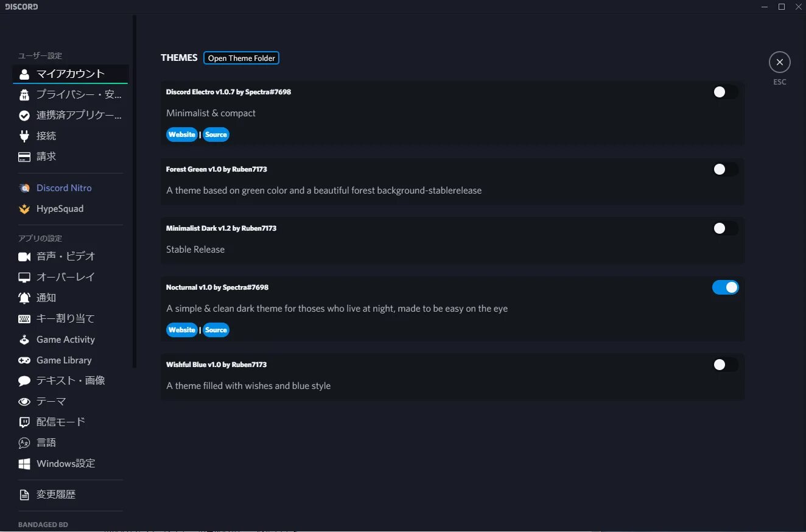This screenshot has height=532, width=806.
Task: Click the keyboard icon for キー割り当て
Action: point(24,319)
